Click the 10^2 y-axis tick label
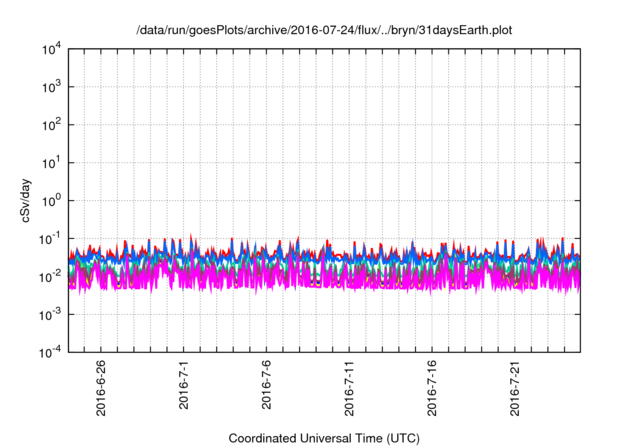The width and height of the screenshot is (640, 448). 52,125
